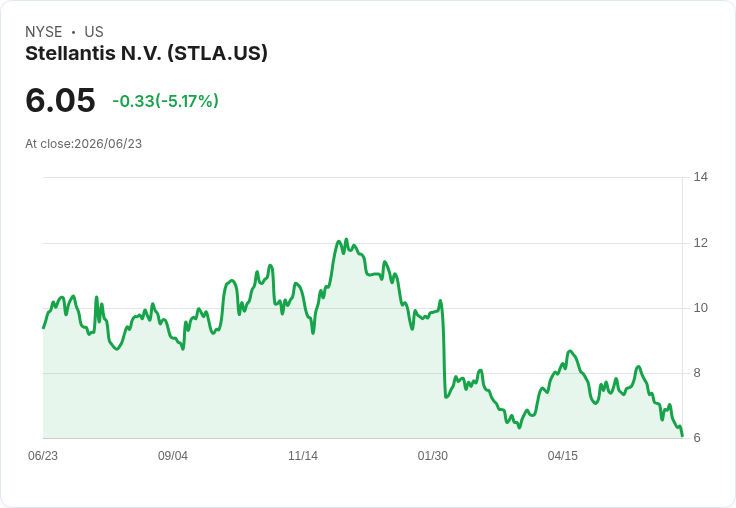
Task: Click the Stellantis N.V. (STLA.US) title
Action: (146, 54)
